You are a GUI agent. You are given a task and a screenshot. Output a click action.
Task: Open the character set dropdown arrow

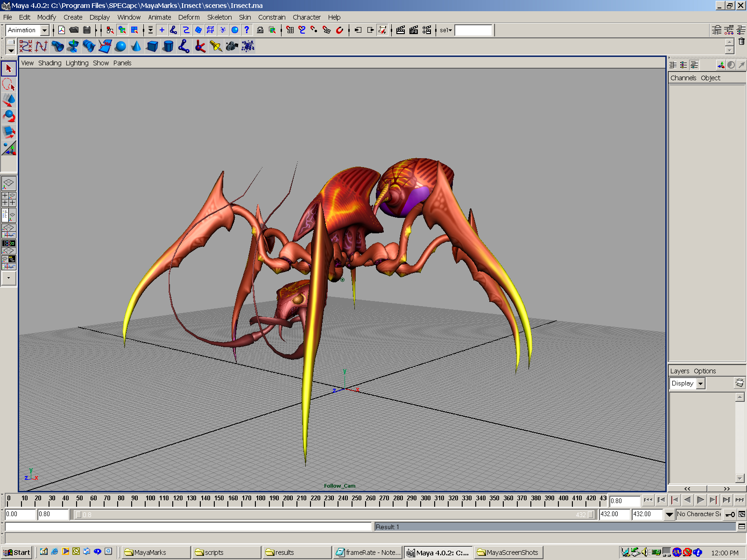[x=669, y=514]
